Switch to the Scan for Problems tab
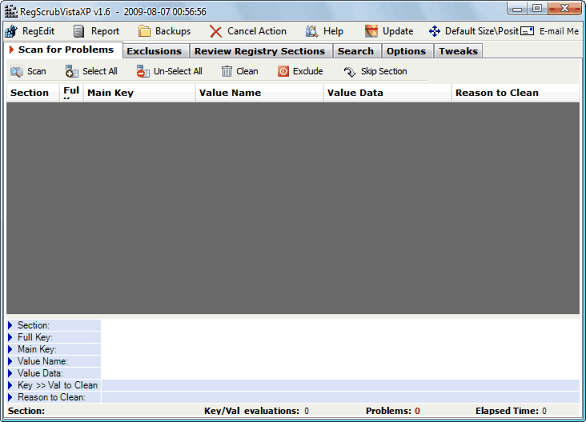This screenshot has height=422, width=586. 62,50
